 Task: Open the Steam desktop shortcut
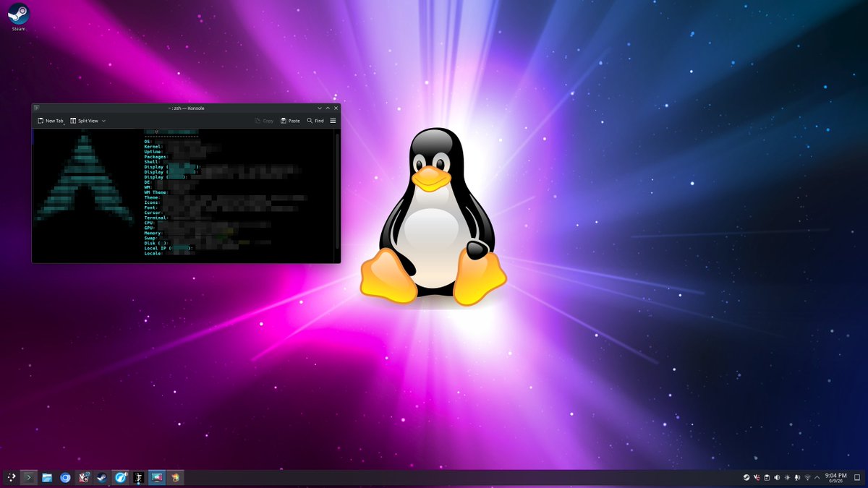click(18, 16)
